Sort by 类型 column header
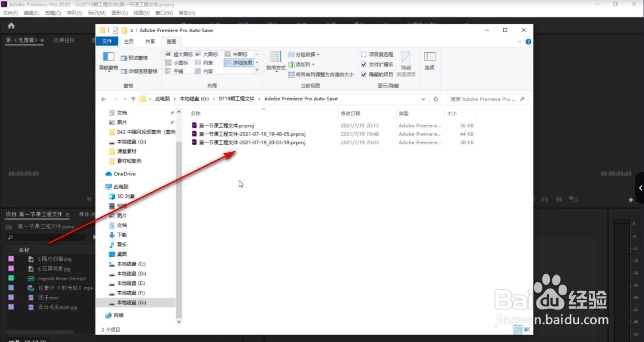 [404, 113]
